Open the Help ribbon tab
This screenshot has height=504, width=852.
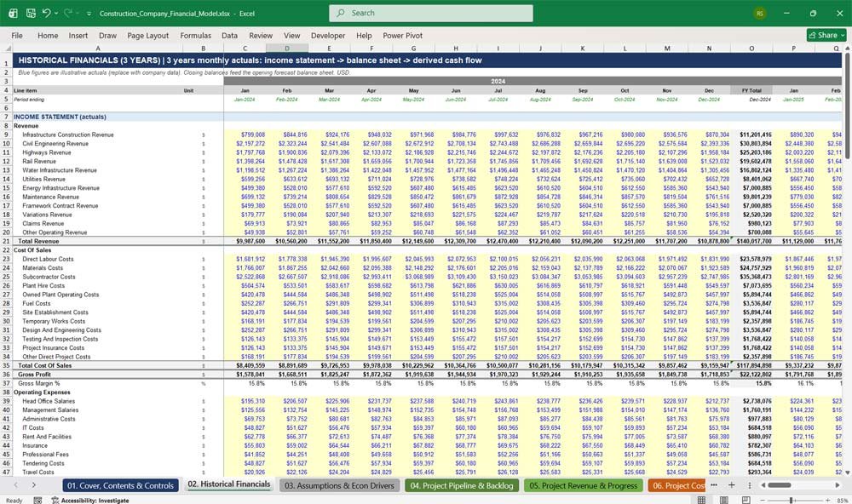[x=364, y=35]
